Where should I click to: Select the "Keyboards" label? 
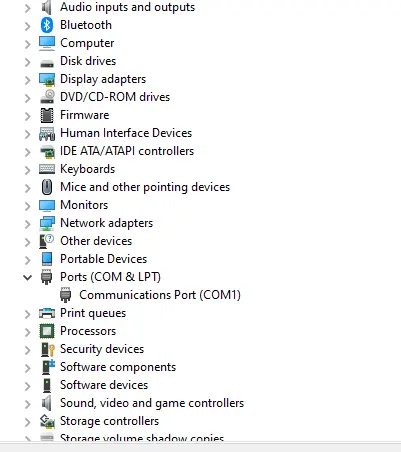pos(88,169)
